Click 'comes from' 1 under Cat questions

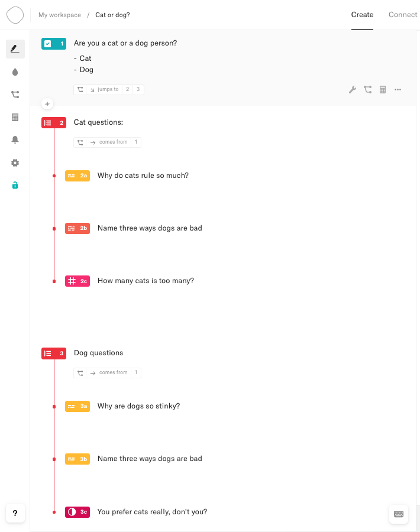pyautogui.click(x=136, y=142)
